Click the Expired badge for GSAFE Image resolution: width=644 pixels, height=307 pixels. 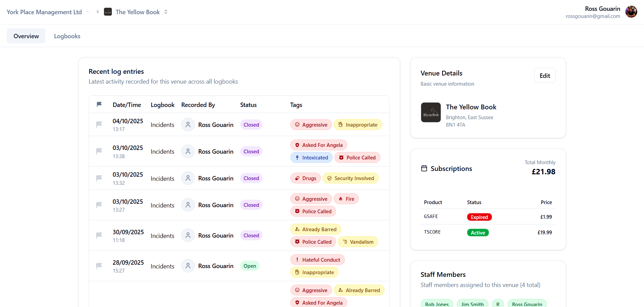click(479, 217)
